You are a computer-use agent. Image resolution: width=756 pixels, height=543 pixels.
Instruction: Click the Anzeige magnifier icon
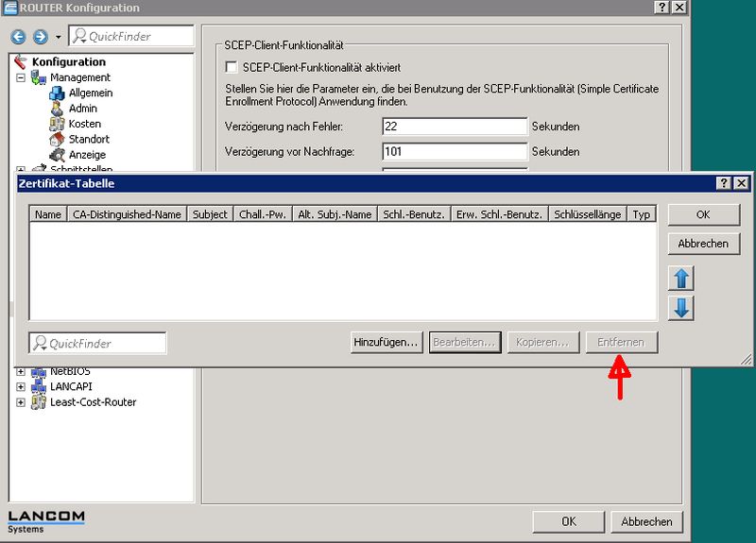[57, 155]
